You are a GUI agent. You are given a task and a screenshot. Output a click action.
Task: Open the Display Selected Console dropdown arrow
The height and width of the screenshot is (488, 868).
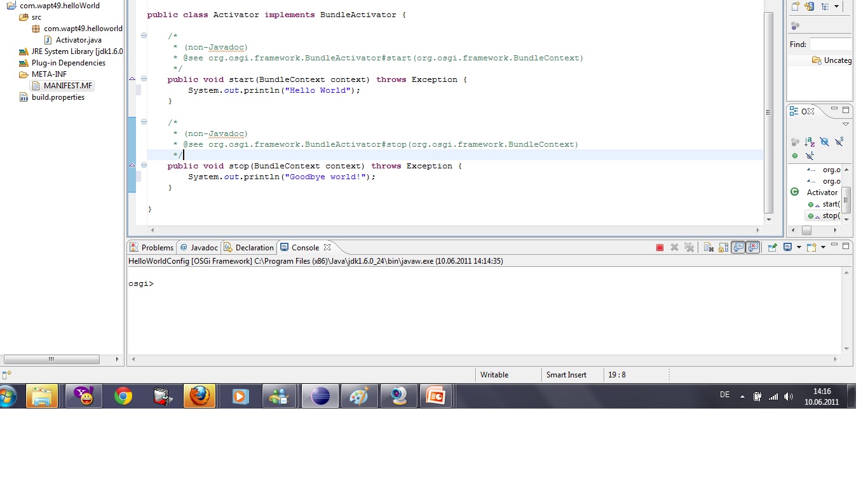coord(798,248)
